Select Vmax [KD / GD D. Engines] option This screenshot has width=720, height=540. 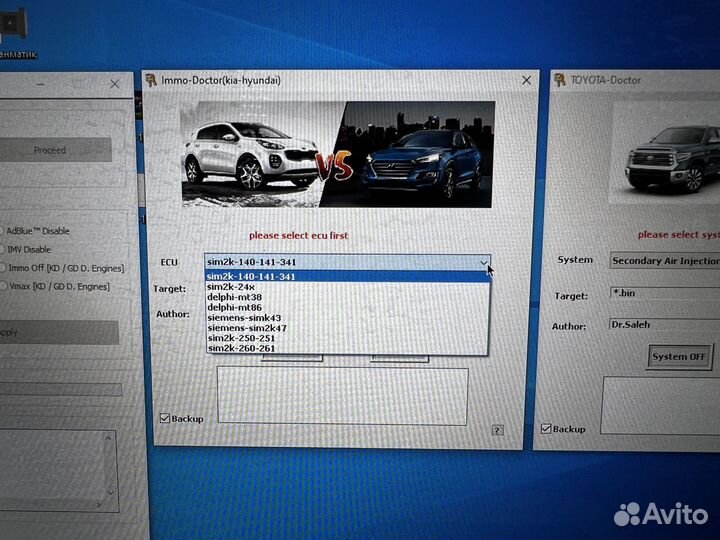click(x=55, y=287)
